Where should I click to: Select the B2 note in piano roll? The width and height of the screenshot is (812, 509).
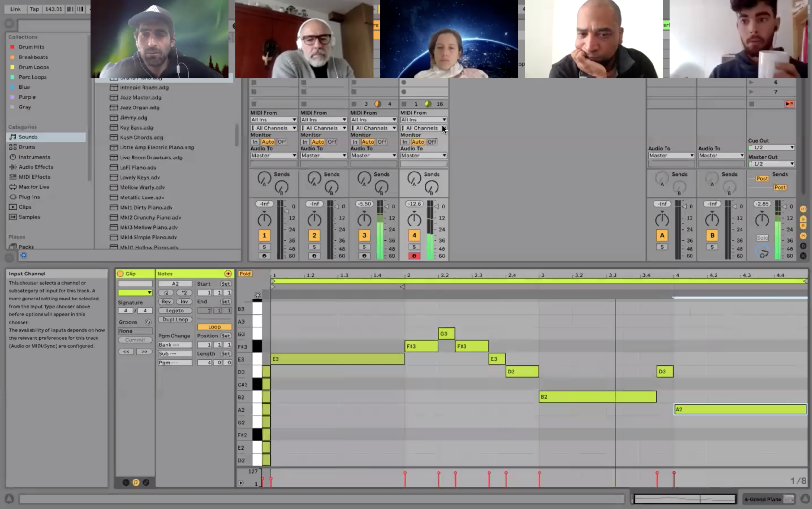(x=597, y=397)
